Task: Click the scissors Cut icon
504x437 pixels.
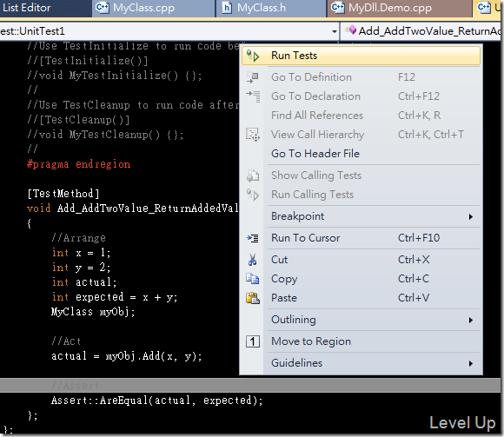Action: coord(252,260)
